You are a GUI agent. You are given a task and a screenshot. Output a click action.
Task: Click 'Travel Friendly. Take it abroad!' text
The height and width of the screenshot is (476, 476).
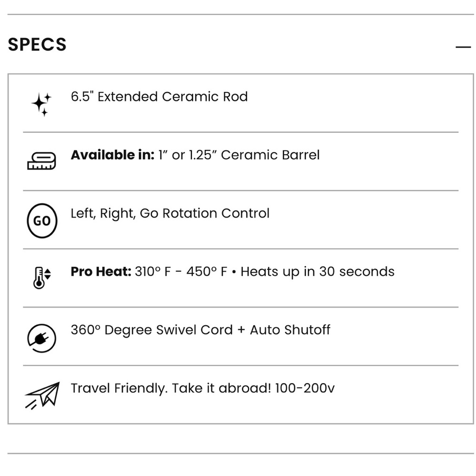point(171,388)
